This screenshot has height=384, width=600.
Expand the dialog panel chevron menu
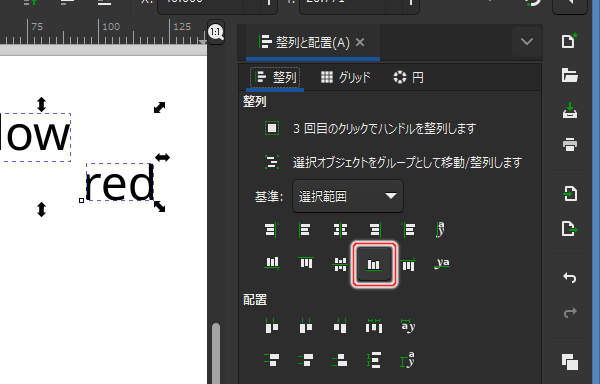tap(527, 41)
